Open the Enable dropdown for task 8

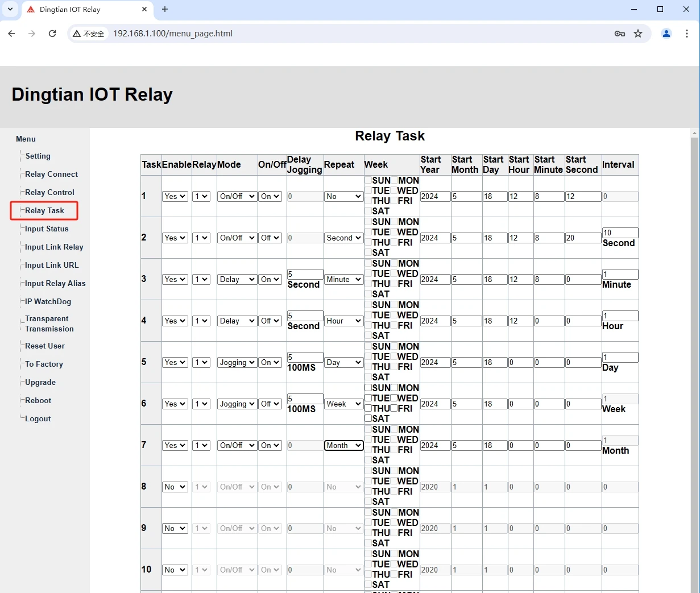pyautogui.click(x=175, y=487)
